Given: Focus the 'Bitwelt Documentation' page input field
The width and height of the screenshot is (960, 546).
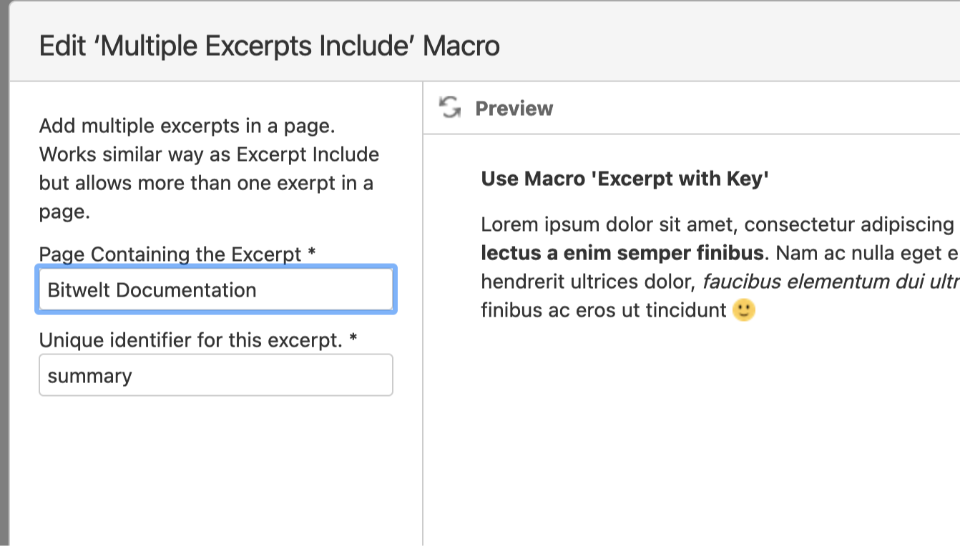Looking at the screenshot, I should pyautogui.click(x=216, y=290).
